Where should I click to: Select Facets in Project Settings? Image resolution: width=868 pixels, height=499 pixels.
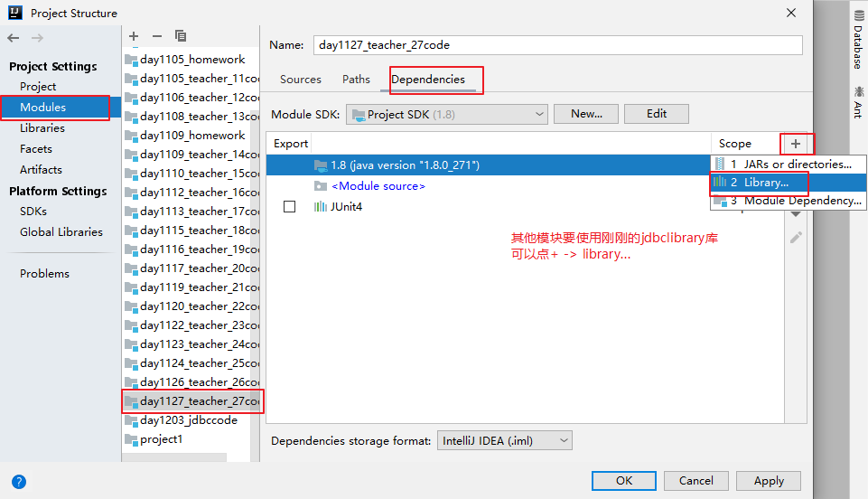pyautogui.click(x=36, y=149)
